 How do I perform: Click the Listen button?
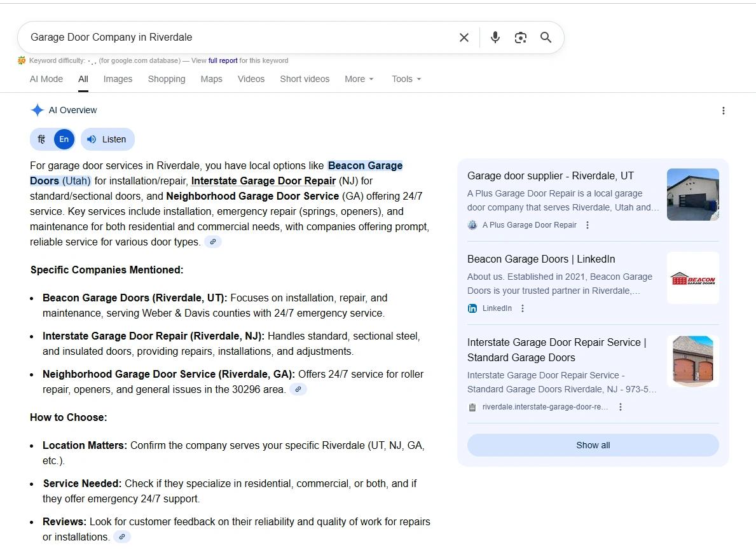point(107,139)
